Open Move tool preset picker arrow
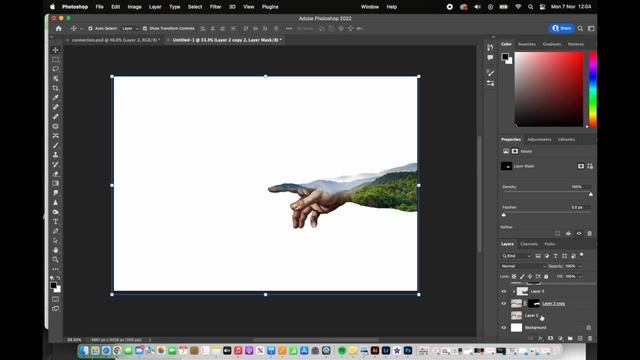Screen dimensions: 640x360 tap(81, 29)
